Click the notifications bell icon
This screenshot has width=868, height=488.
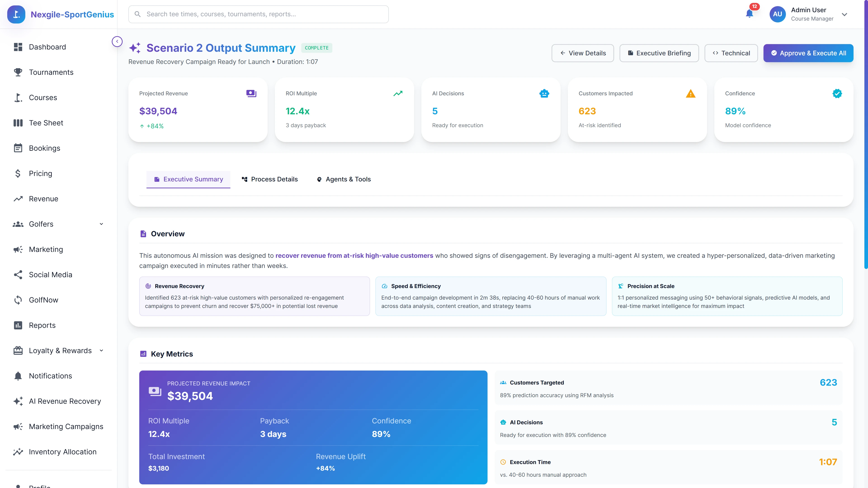click(x=749, y=14)
